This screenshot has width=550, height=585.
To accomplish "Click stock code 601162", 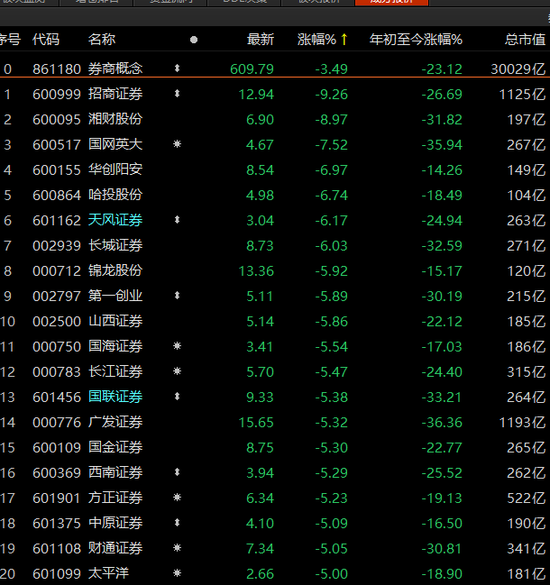I will (x=57, y=220).
